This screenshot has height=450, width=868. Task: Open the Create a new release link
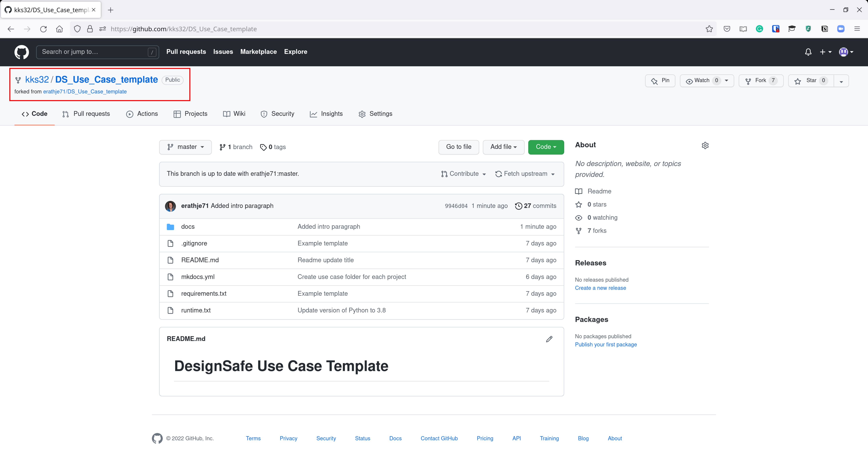click(600, 288)
